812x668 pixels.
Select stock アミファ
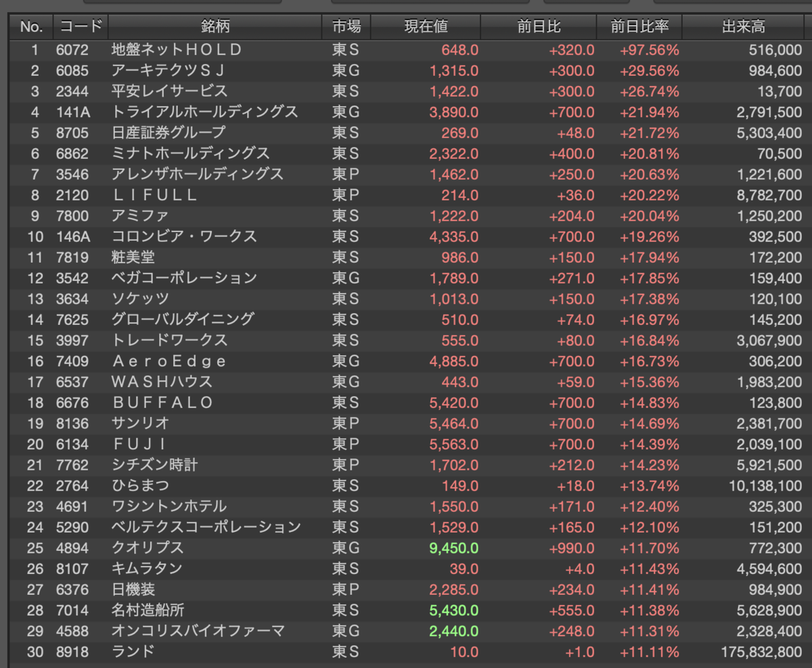[140, 216]
